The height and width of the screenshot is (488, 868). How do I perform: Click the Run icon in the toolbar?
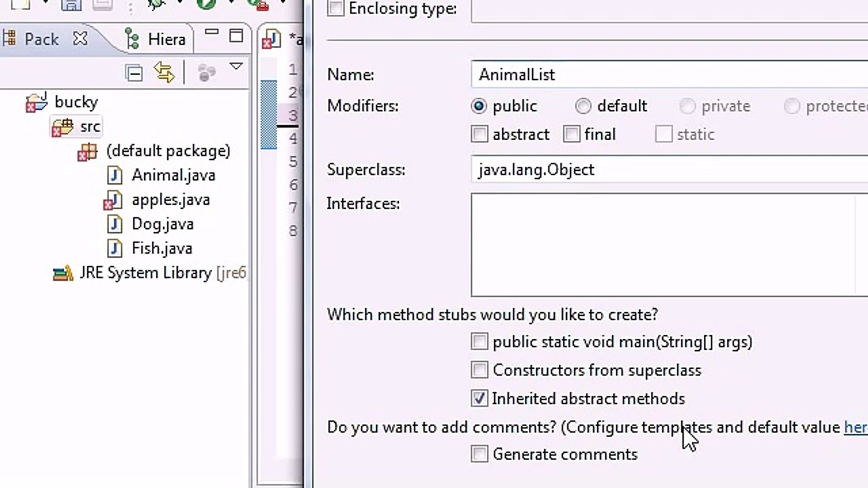click(206, 5)
